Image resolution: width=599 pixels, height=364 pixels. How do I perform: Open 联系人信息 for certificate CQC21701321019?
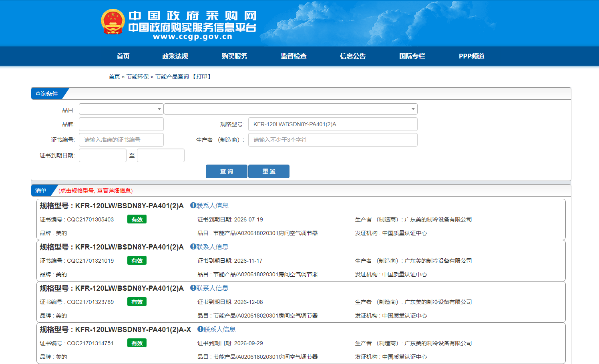click(x=212, y=247)
